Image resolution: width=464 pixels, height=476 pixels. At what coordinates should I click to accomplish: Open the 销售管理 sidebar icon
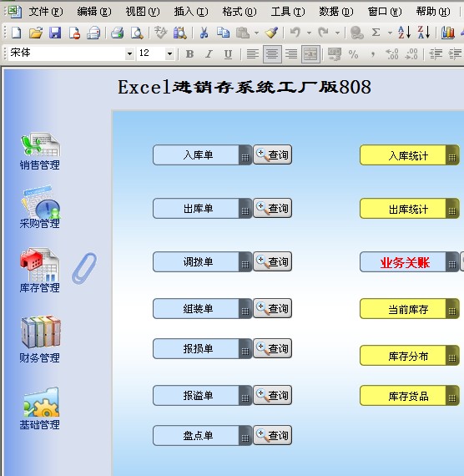coord(40,150)
